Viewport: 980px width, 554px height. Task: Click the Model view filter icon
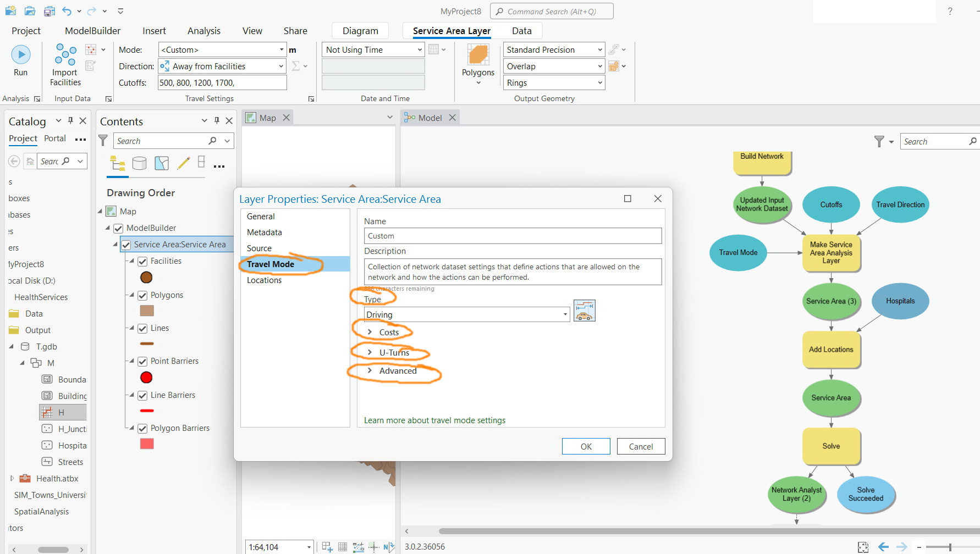879,142
